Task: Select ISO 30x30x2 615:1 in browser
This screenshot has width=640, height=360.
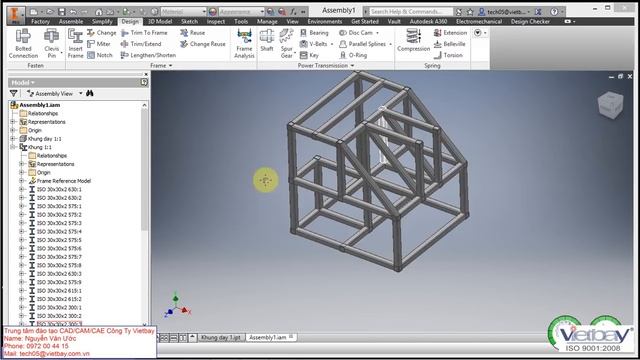Action: 59,291
